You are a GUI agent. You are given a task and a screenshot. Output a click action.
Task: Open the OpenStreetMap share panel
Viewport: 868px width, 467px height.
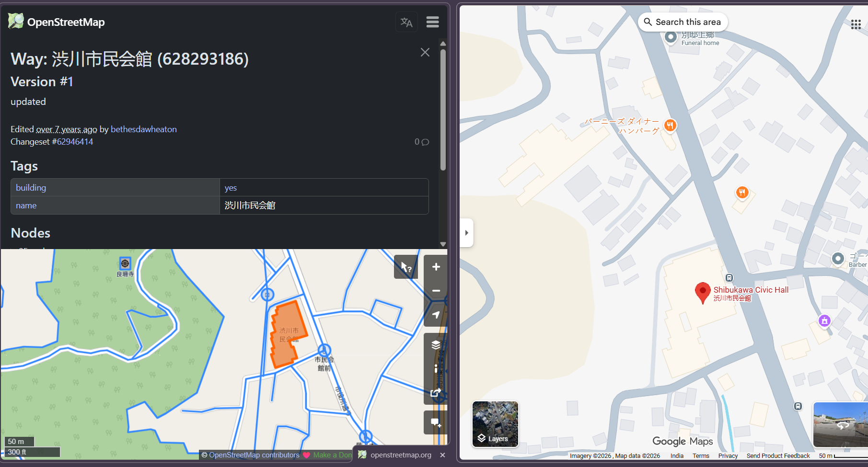436,393
